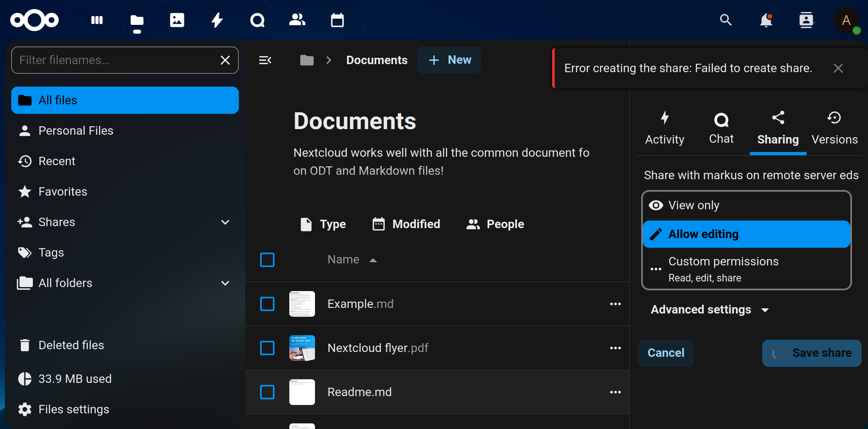Image resolution: width=868 pixels, height=429 pixels.
Task: Open actions menu for Nextcloud flyer.pdf
Action: 616,348
